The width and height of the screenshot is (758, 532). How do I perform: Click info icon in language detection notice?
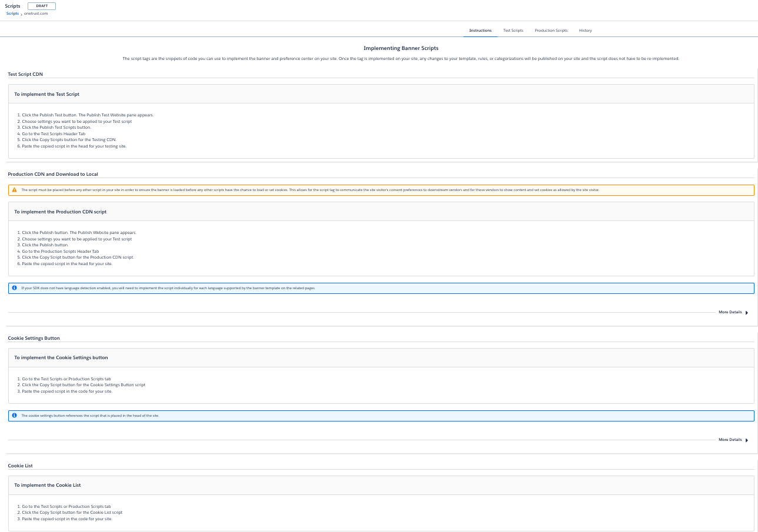15,288
